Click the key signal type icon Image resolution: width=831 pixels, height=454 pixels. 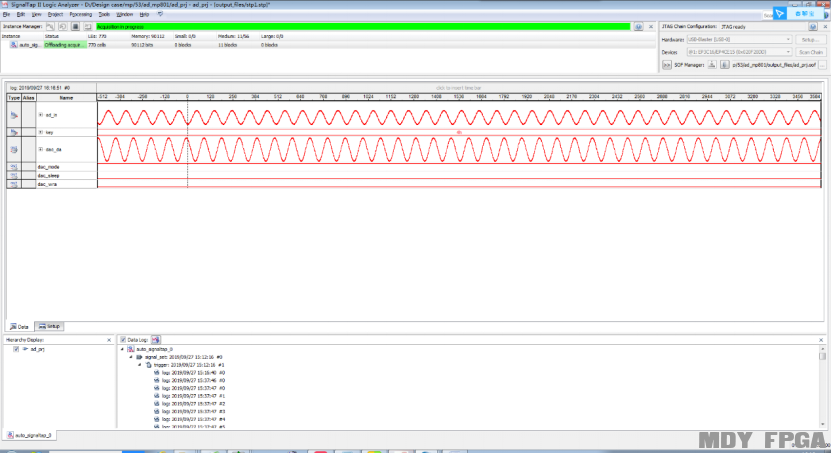coord(14,132)
